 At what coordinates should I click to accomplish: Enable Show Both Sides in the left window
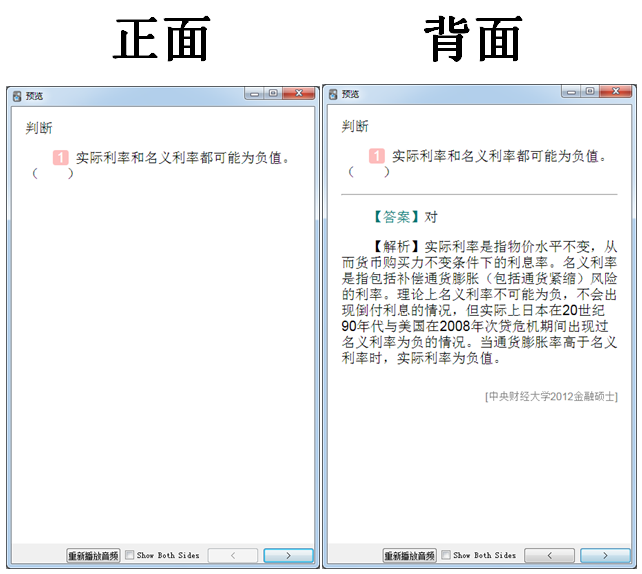[x=129, y=555]
